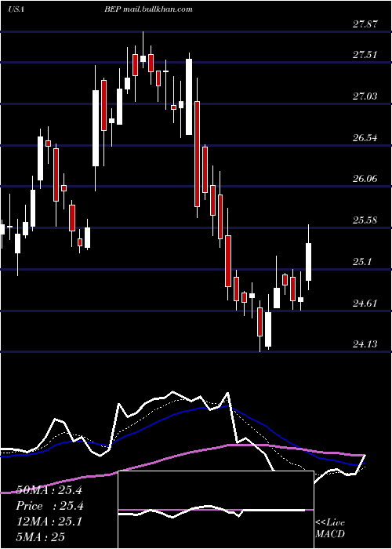Click the 24.13 price axis label
This screenshot has height=549, width=392.
click(x=365, y=344)
